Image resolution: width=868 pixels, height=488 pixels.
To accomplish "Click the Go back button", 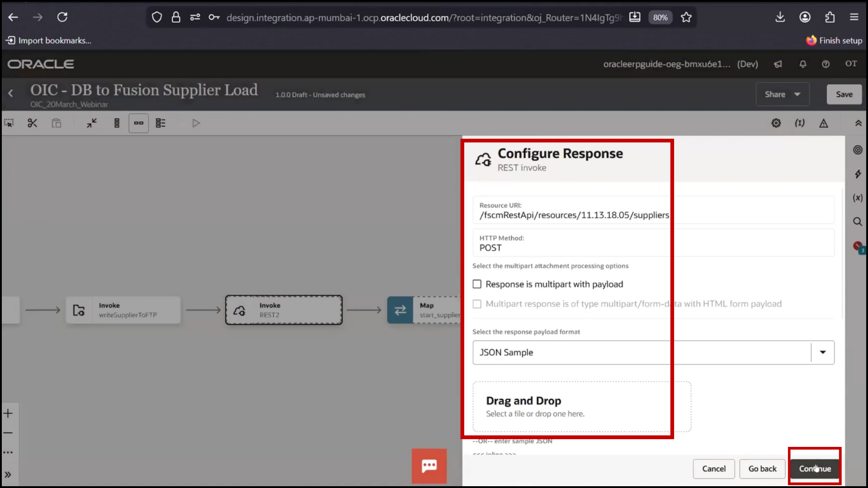I will [x=762, y=469].
